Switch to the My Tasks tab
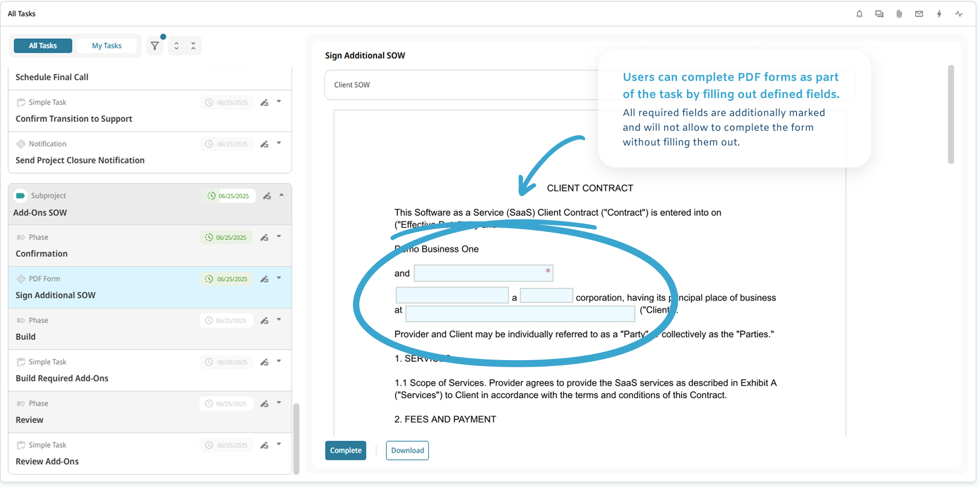The width and height of the screenshot is (980, 487). click(107, 46)
